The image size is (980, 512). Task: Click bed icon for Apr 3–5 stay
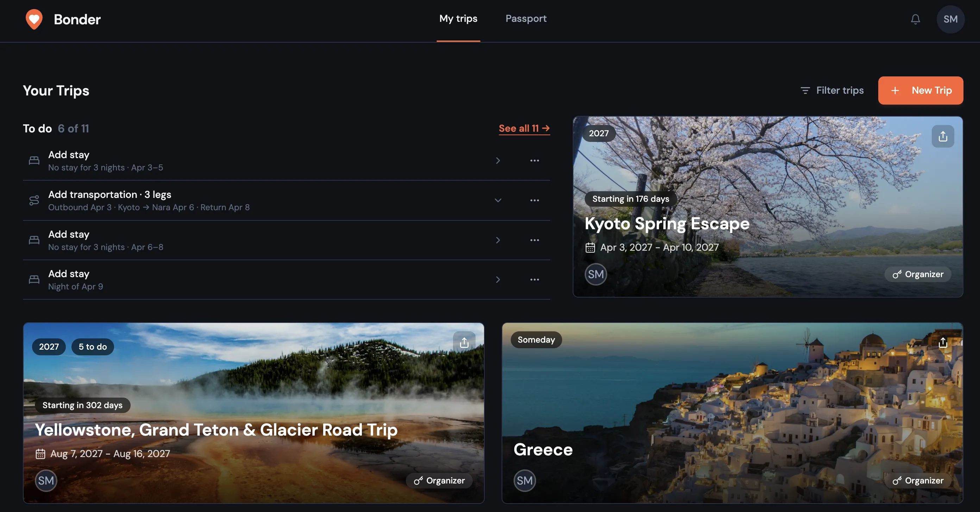[34, 161]
